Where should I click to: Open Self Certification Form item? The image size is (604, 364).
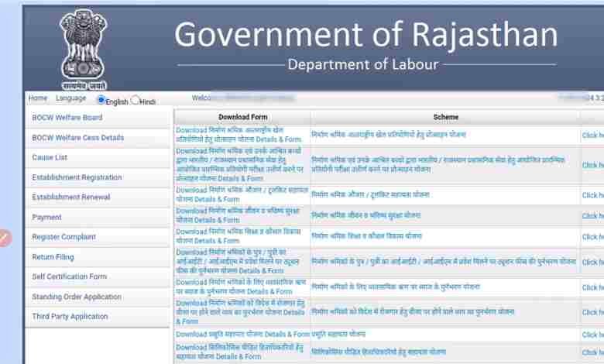tap(98, 276)
